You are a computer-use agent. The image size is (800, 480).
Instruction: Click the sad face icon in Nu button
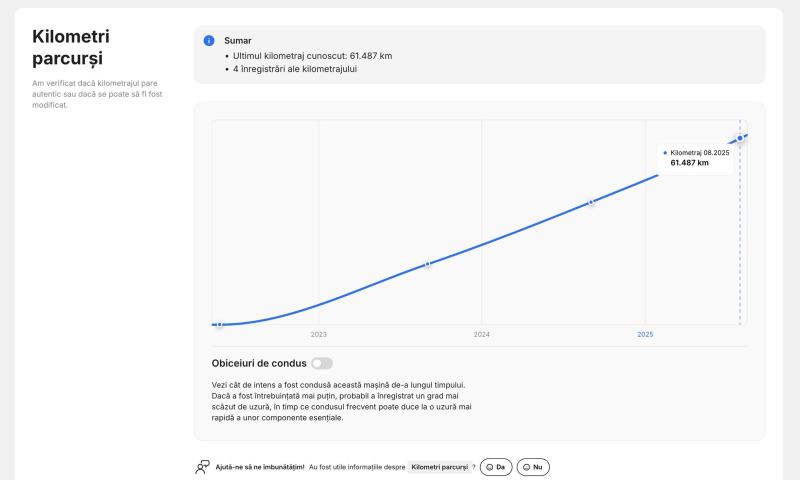click(x=526, y=467)
